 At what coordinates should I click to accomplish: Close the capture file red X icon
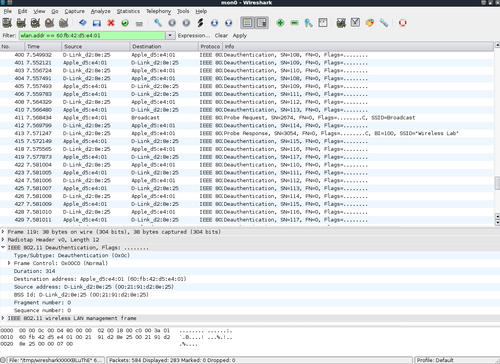click(x=111, y=23)
